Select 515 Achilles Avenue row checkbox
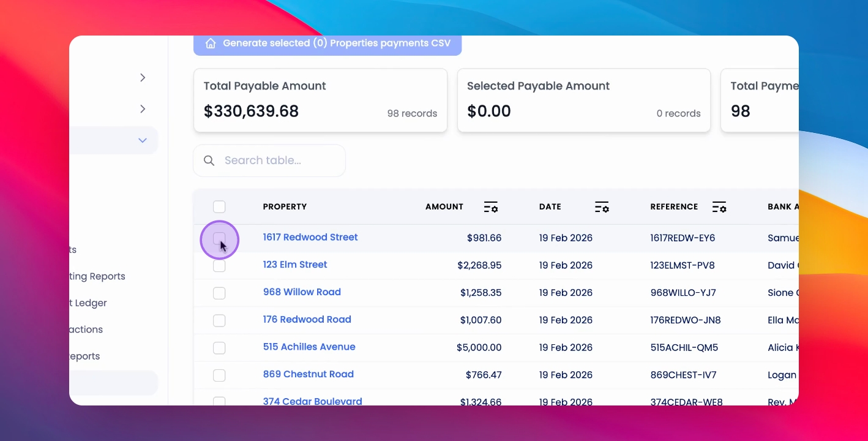Image resolution: width=868 pixels, height=441 pixels. pyautogui.click(x=219, y=348)
